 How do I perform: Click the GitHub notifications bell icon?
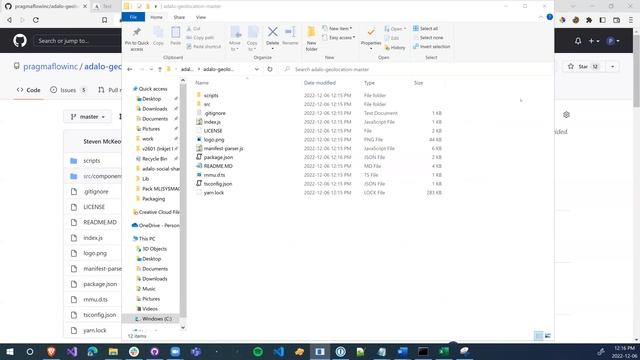[578, 41]
